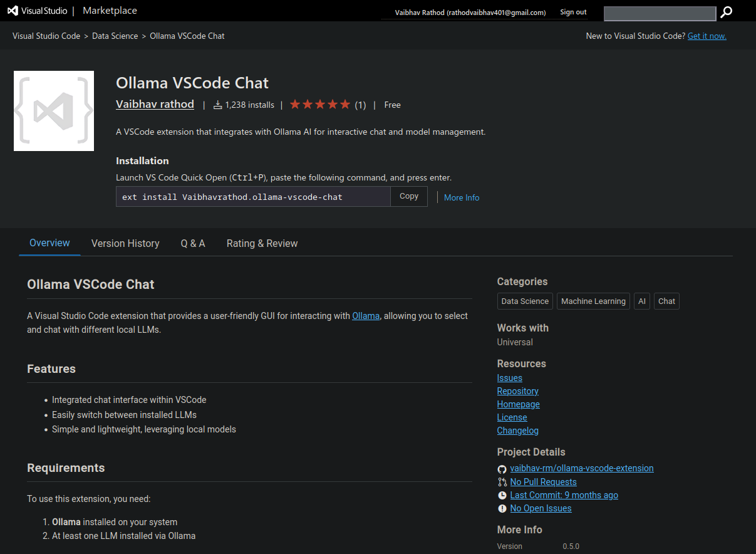Open the Q & A tab

tap(192, 243)
